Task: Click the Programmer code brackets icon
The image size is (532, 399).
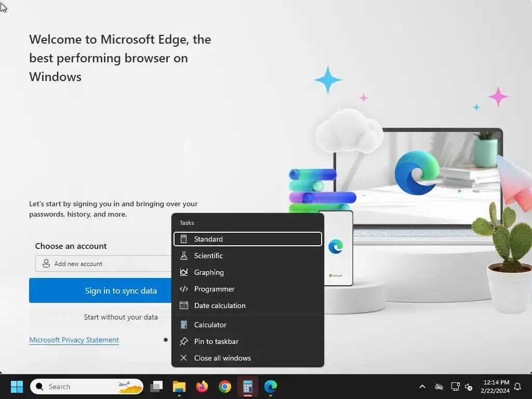Action: pos(183,289)
